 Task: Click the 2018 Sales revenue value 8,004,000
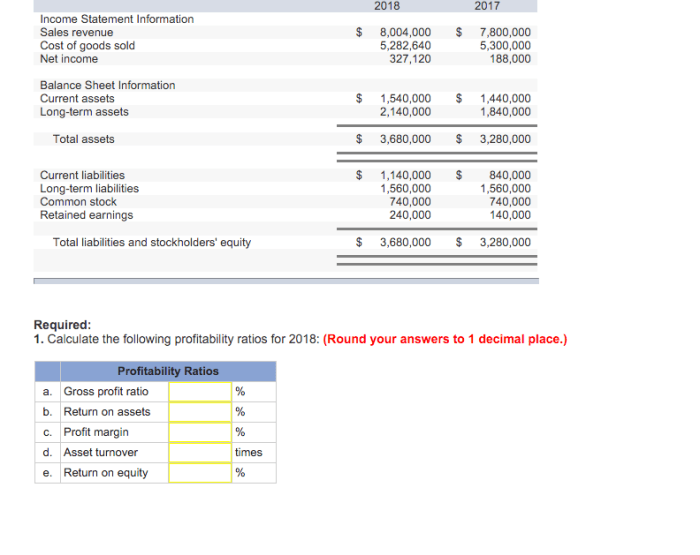click(405, 32)
